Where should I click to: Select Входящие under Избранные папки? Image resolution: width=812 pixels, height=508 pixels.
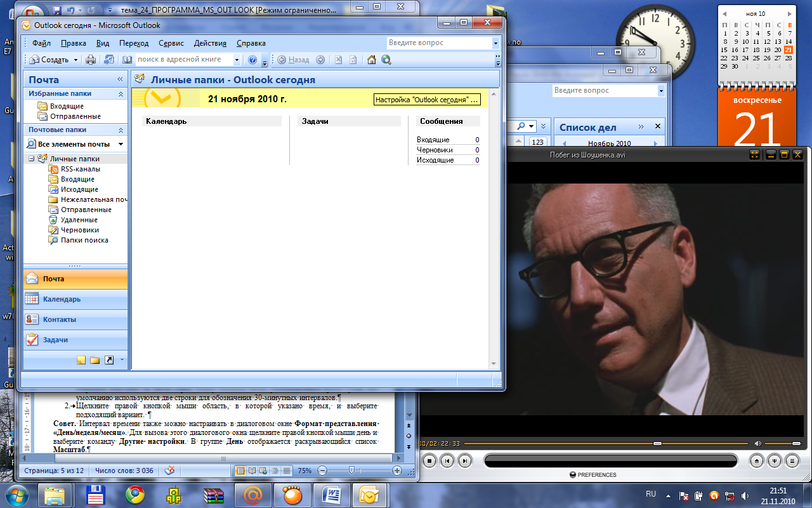coord(67,106)
